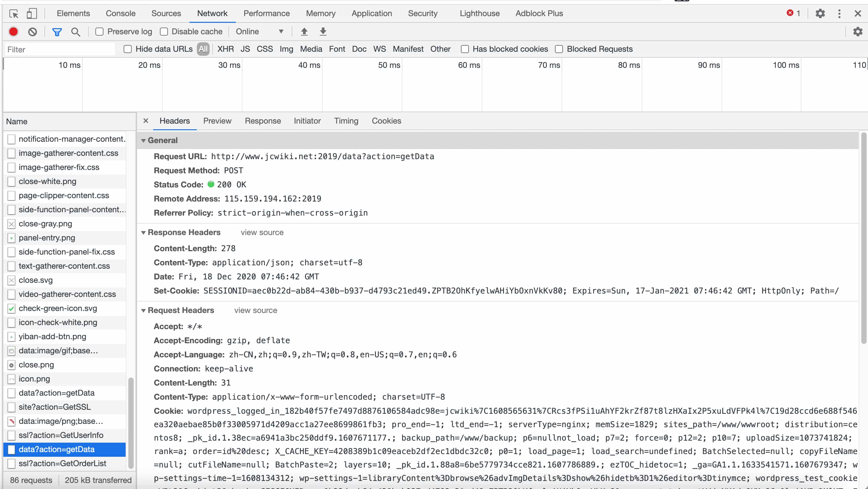This screenshot has height=489, width=868.
Task: Select ssl?action=GetOrderList request
Action: pyautogui.click(x=65, y=464)
